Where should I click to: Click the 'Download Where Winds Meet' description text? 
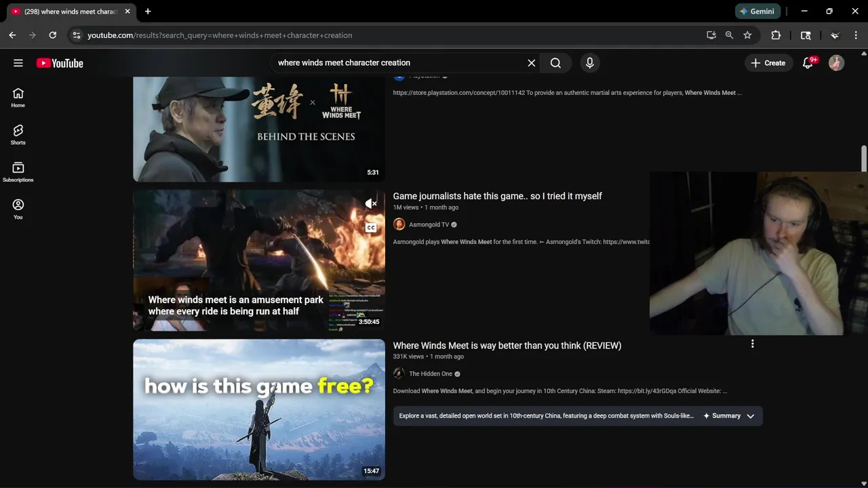pos(560,391)
